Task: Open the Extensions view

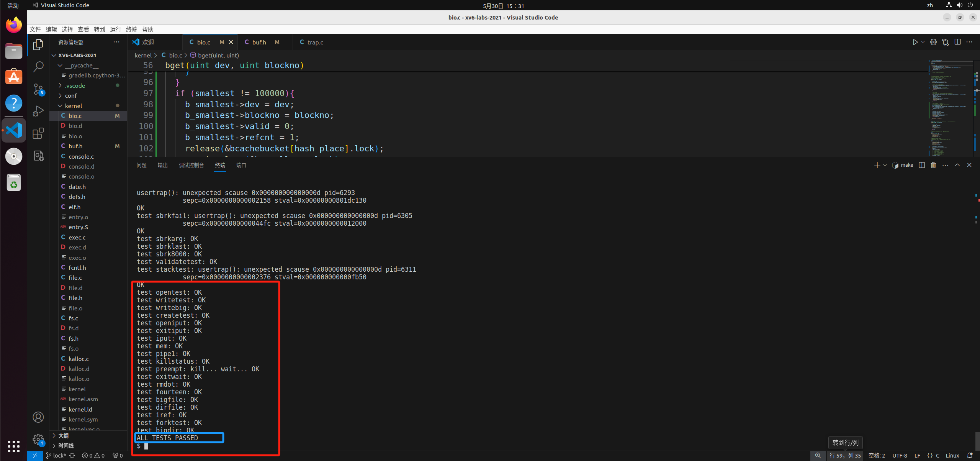Action: (38, 133)
